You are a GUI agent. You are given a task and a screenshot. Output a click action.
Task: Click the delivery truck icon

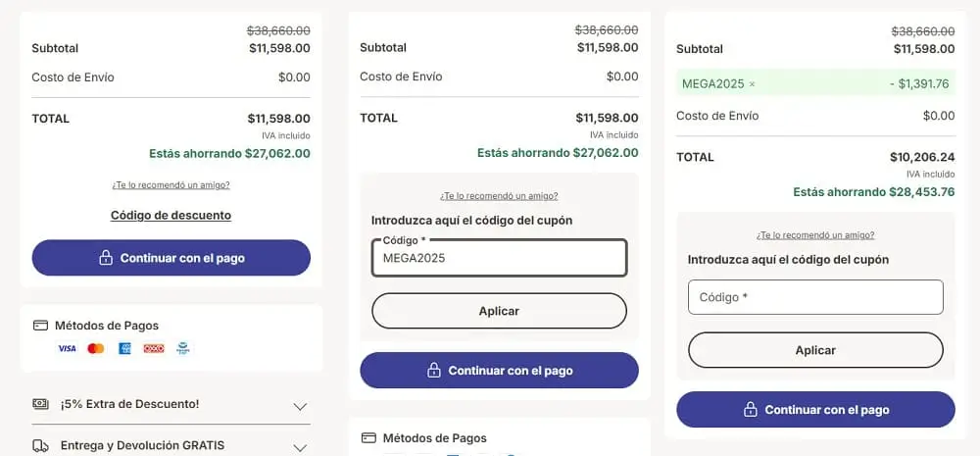(40, 445)
